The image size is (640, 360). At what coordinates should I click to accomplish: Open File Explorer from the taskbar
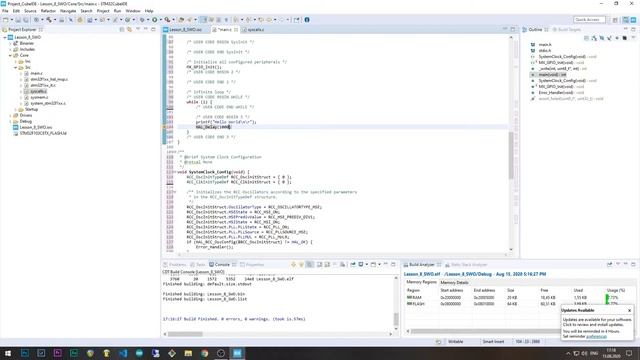188,353
